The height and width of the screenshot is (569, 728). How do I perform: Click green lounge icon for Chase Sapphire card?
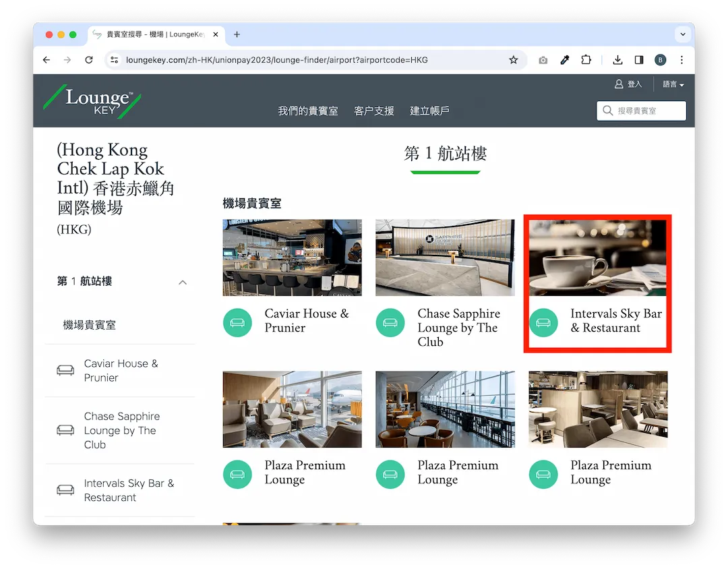(x=390, y=322)
